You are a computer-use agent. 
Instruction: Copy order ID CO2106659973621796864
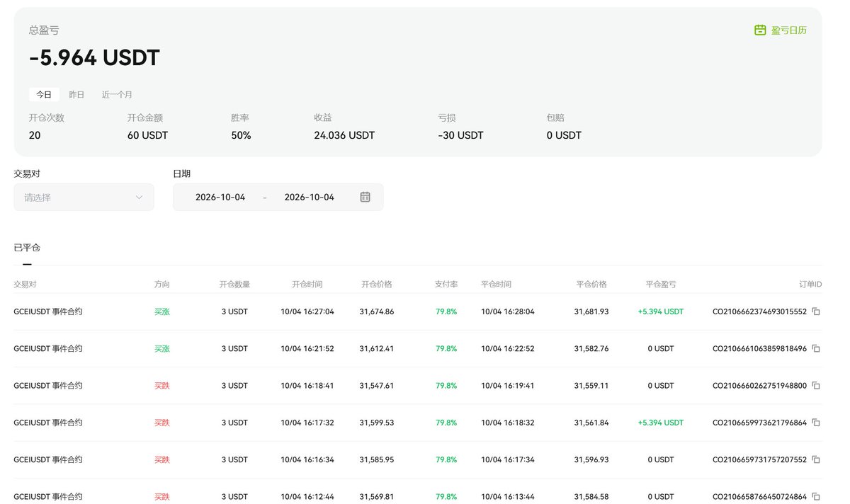click(816, 423)
